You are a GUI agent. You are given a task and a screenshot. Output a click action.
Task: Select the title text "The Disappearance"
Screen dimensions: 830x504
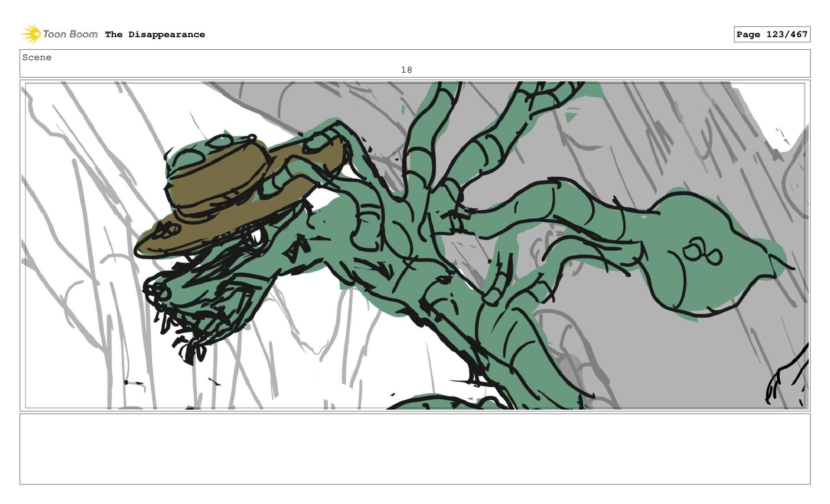tap(155, 35)
